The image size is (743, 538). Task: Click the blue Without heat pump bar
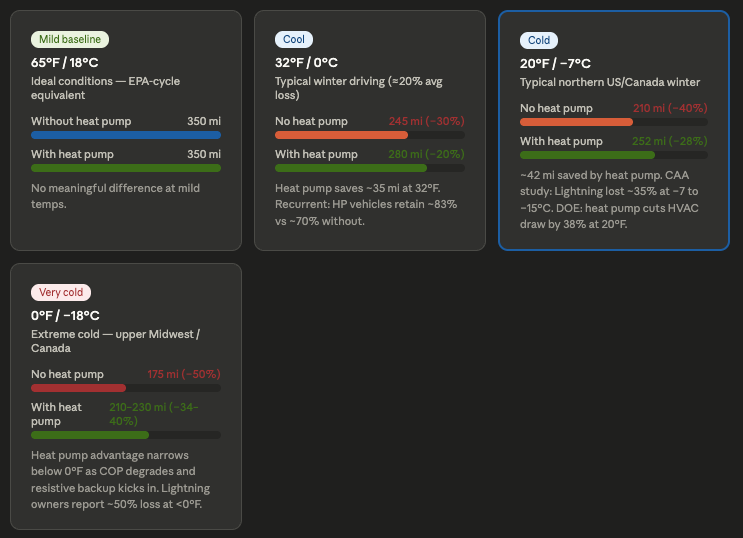coord(126,134)
